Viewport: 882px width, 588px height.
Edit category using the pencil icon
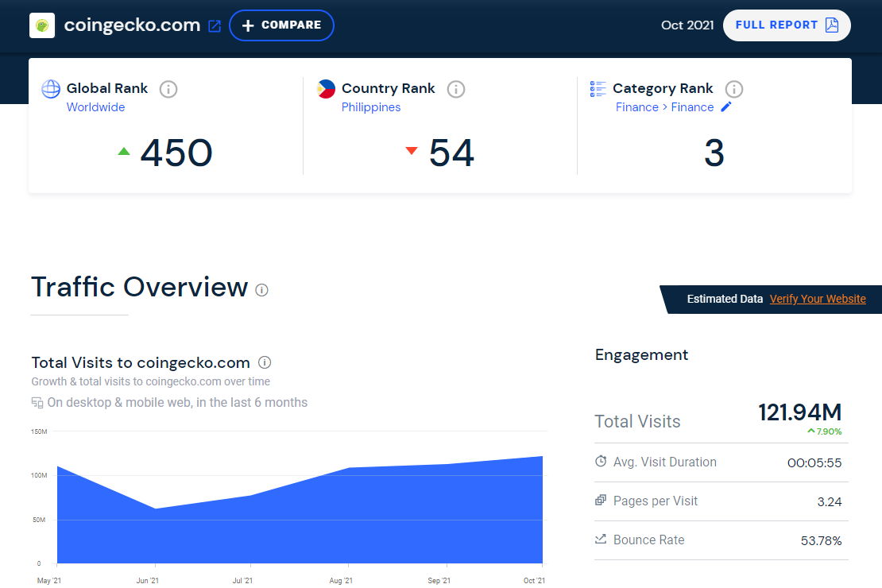click(x=725, y=107)
